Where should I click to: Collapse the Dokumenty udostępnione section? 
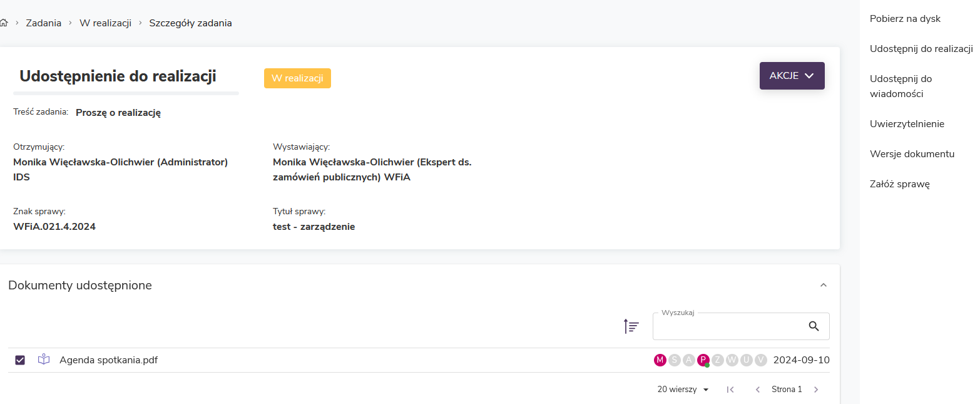pos(824,285)
